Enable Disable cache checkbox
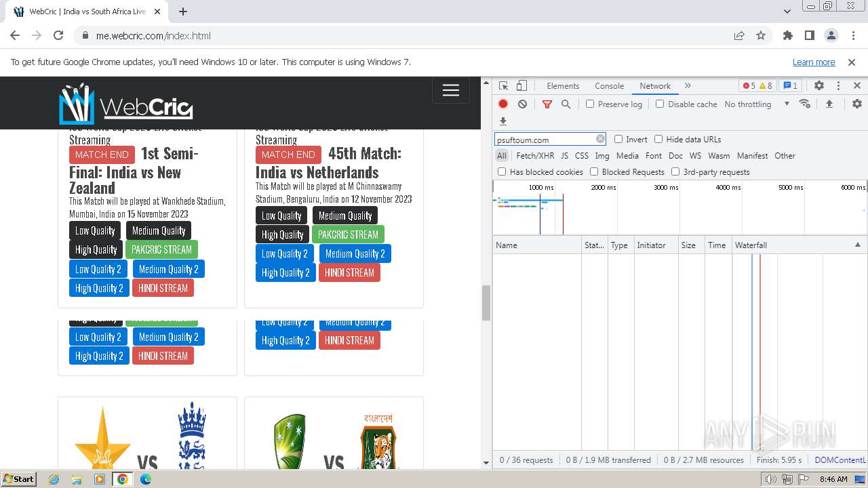This screenshot has height=488, width=868. pyautogui.click(x=660, y=104)
